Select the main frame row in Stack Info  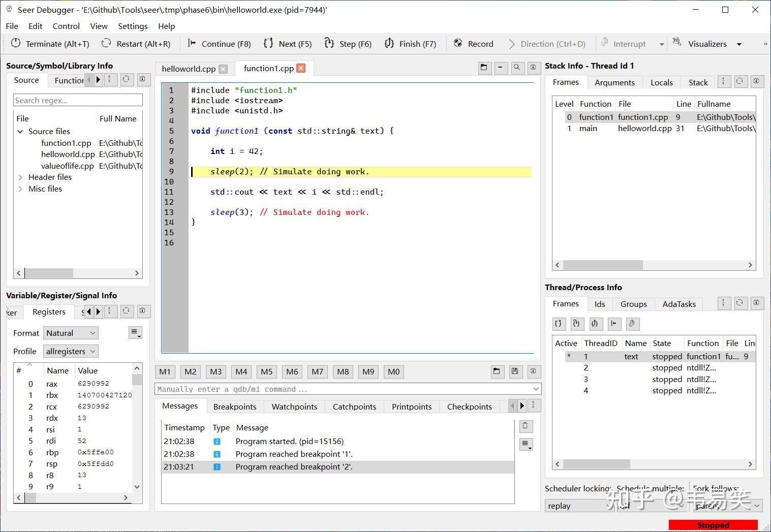(655, 129)
